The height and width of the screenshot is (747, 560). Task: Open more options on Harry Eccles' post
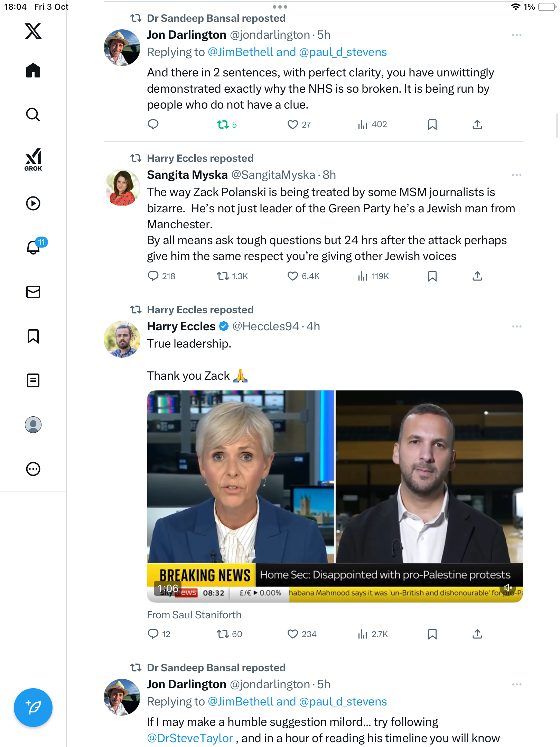516,326
